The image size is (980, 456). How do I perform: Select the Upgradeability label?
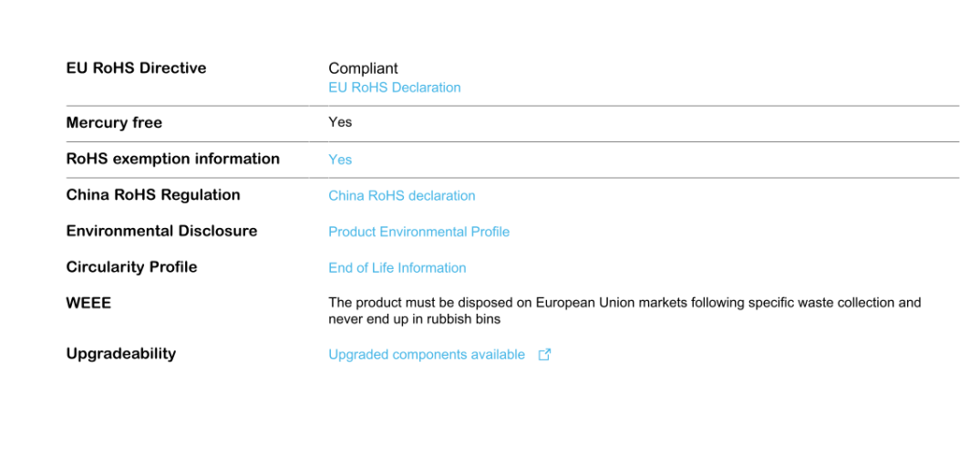point(120,354)
